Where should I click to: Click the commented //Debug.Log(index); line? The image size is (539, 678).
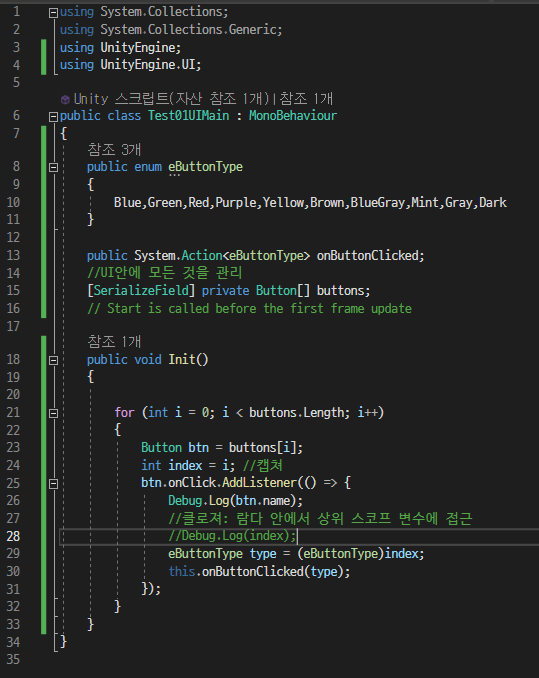click(x=232, y=536)
